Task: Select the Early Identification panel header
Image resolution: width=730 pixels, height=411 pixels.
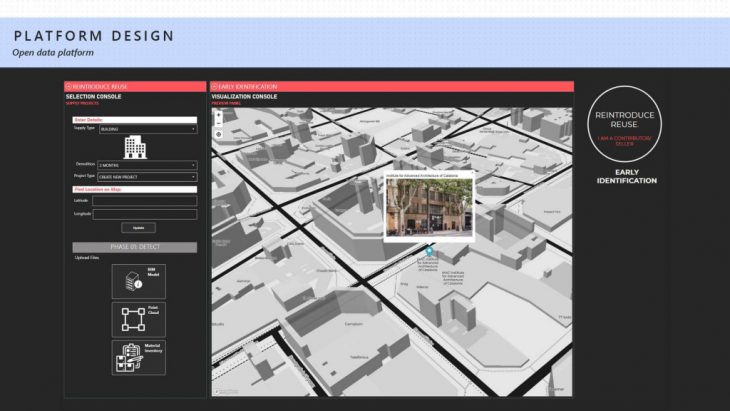Action: (x=390, y=87)
